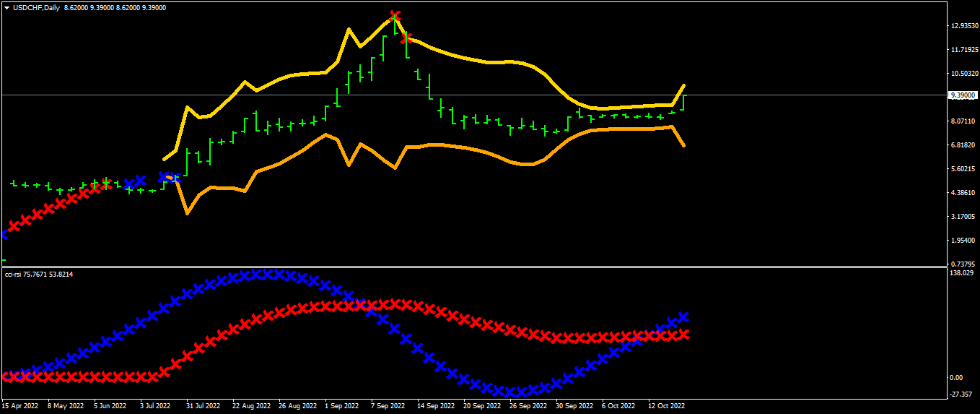Click the USDCHF,Daily chart title text
Screen dimensions: 980x414
click(36, 7)
